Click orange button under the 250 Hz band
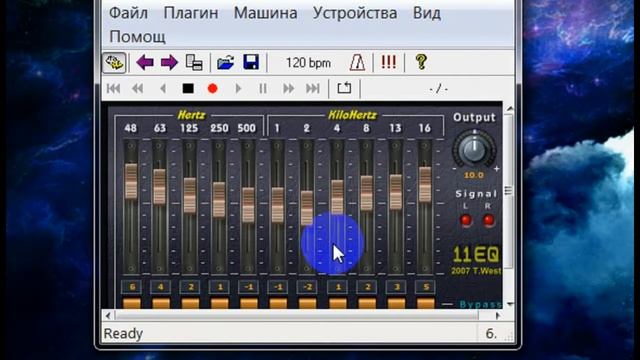Viewport: 640px width, 360px height. click(220, 303)
